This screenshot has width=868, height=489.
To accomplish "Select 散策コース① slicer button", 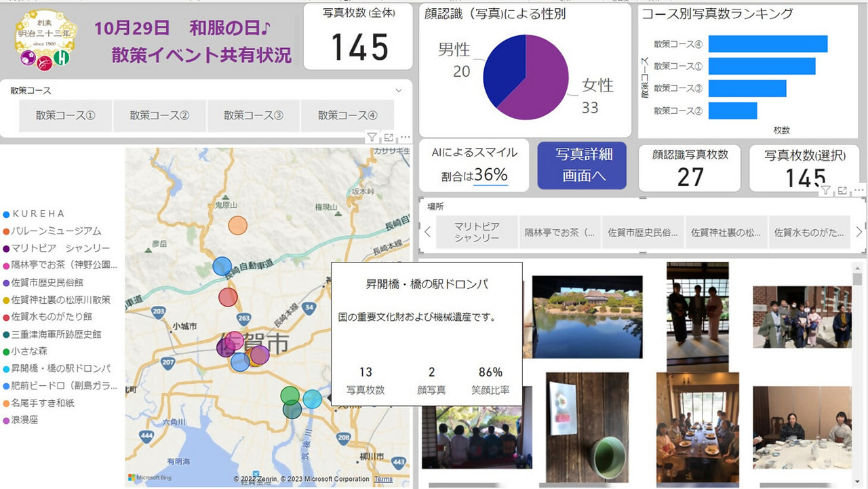I will coord(66,115).
